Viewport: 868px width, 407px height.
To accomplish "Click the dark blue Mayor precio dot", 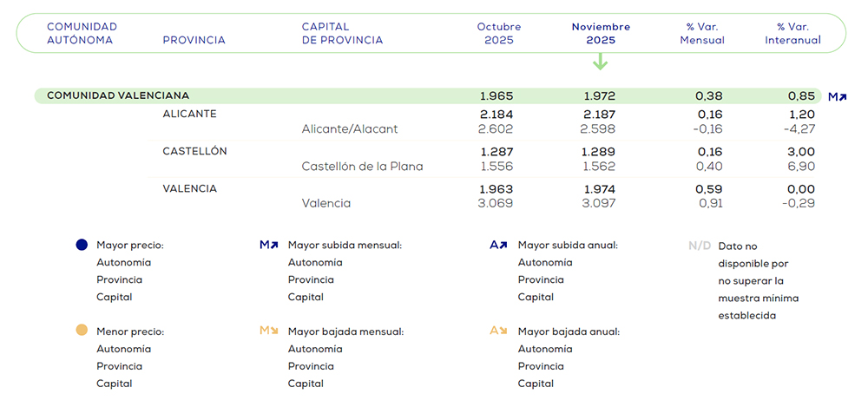I will tap(82, 246).
